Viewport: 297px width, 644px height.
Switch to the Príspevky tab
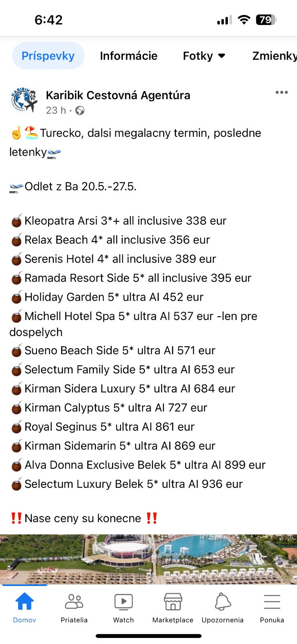pyautogui.click(x=48, y=56)
